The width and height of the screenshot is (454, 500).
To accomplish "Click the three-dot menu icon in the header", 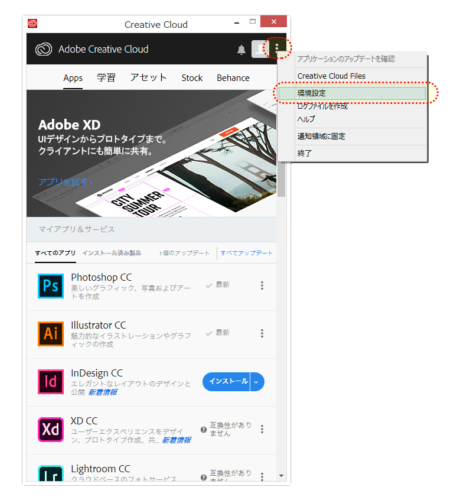I will [277, 48].
